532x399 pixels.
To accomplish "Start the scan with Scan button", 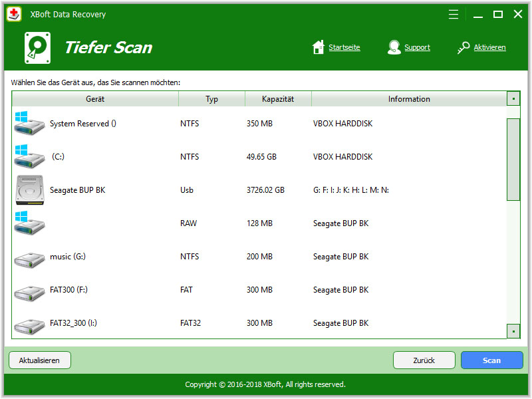I will [491, 360].
